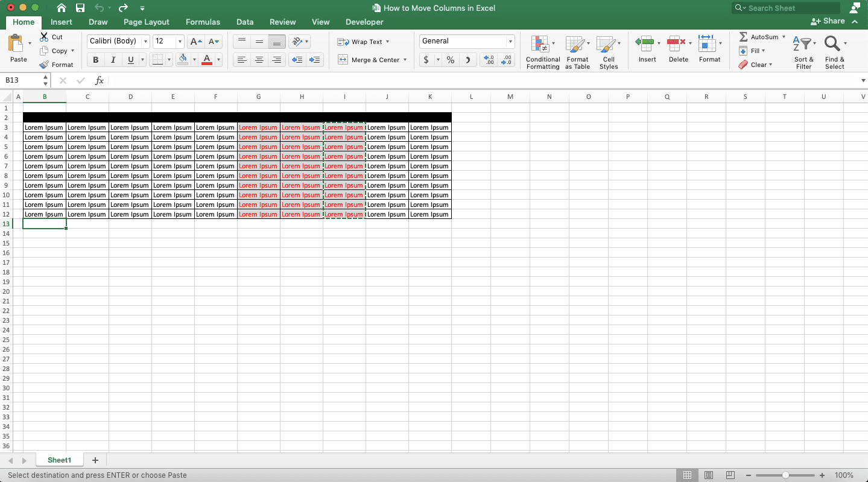
Task: Expand the font color dropdown arrow
Action: [218, 60]
